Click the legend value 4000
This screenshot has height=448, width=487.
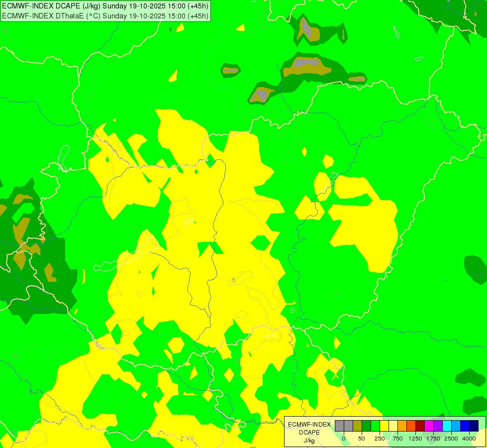click(x=469, y=439)
